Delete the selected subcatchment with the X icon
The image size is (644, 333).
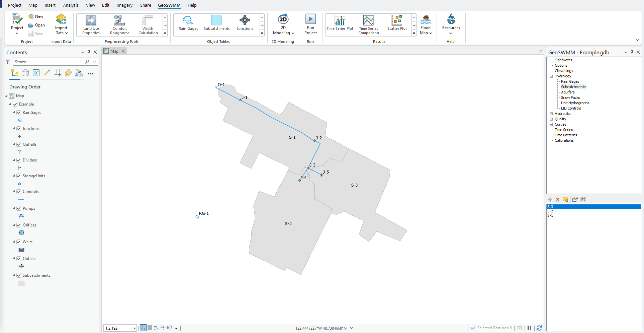558,199
